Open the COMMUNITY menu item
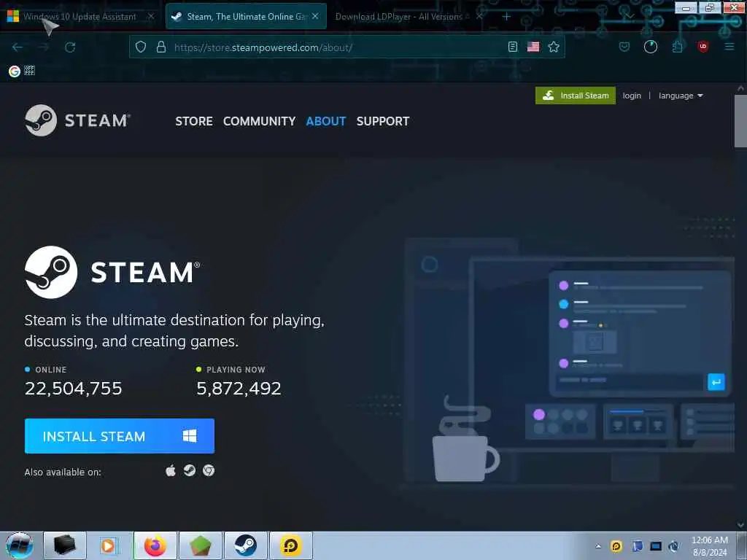The height and width of the screenshot is (560, 747). [x=259, y=122]
